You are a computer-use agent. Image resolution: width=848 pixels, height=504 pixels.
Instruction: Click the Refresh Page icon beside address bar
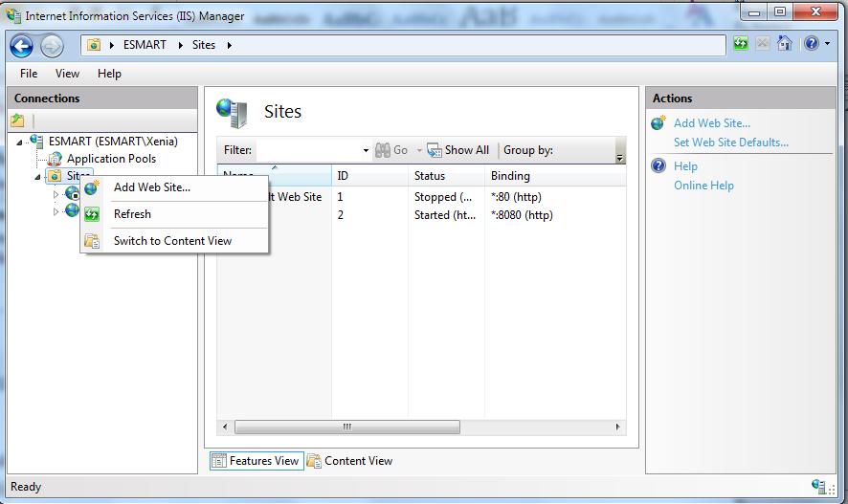[741, 43]
